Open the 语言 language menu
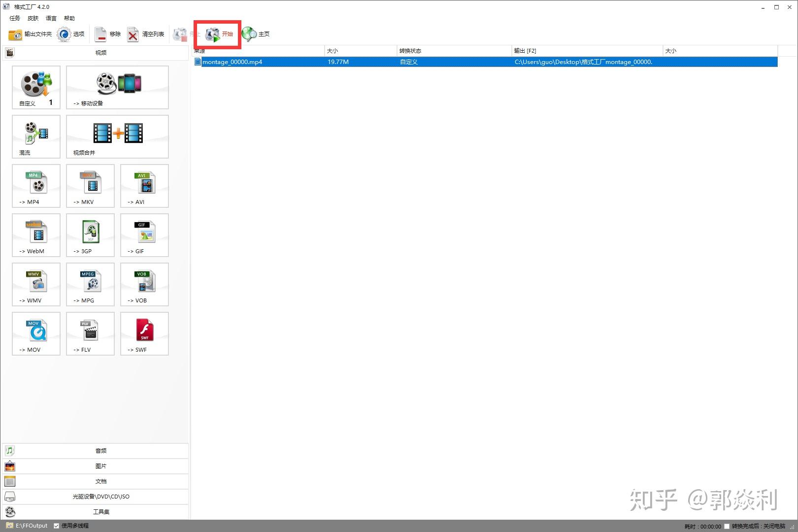The image size is (798, 532). [x=51, y=18]
